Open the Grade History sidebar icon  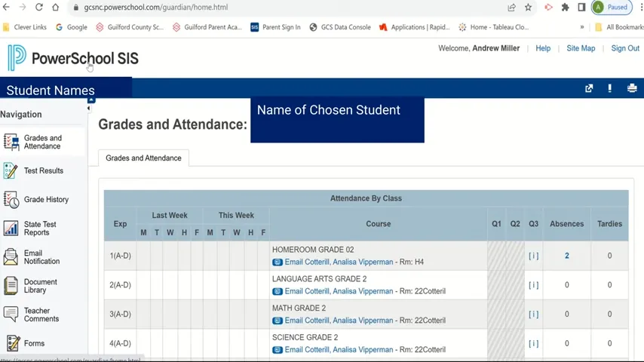tap(11, 200)
